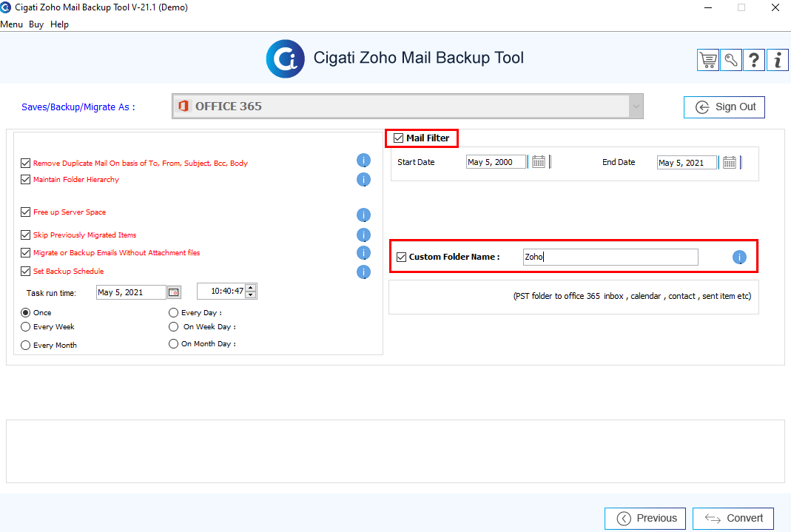Expand the OFFICE 365 save format dropdown

[636, 107]
